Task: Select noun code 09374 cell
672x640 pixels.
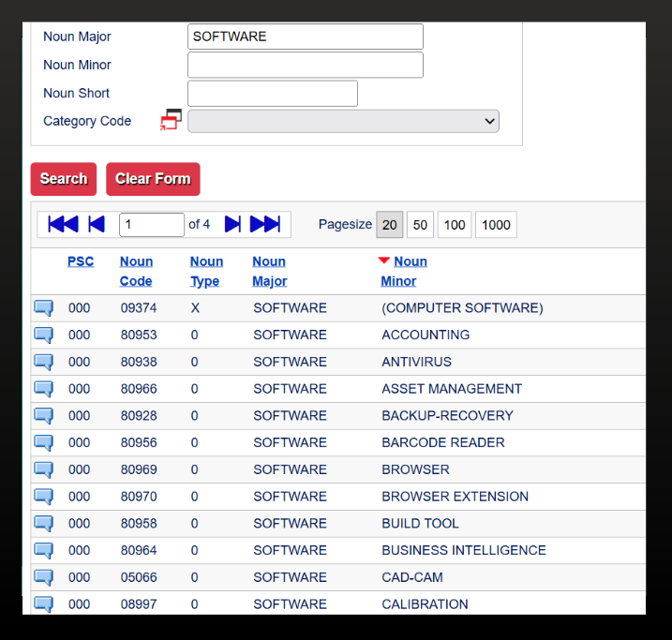Action: click(139, 308)
